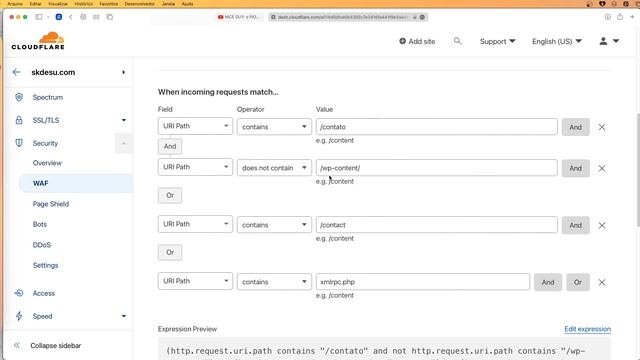Click the Safari new tab plus icon

632,17
